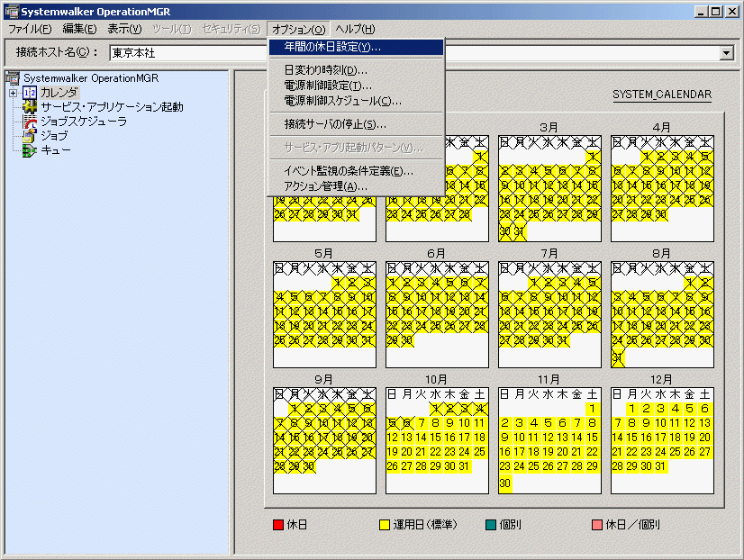Click the 11月 month heading
The image size is (744, 560).
[x=549, y=380]
